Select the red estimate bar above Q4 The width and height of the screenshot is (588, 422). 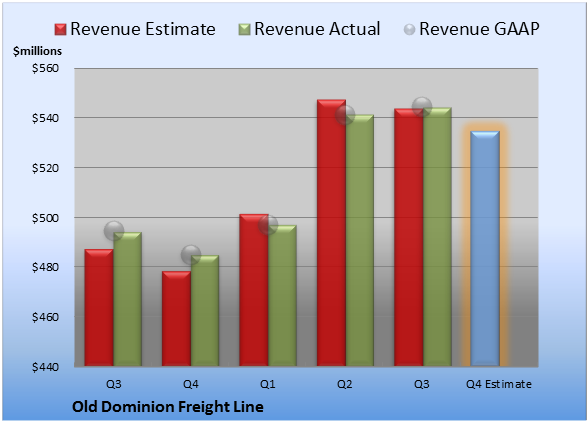pos(176,318)
